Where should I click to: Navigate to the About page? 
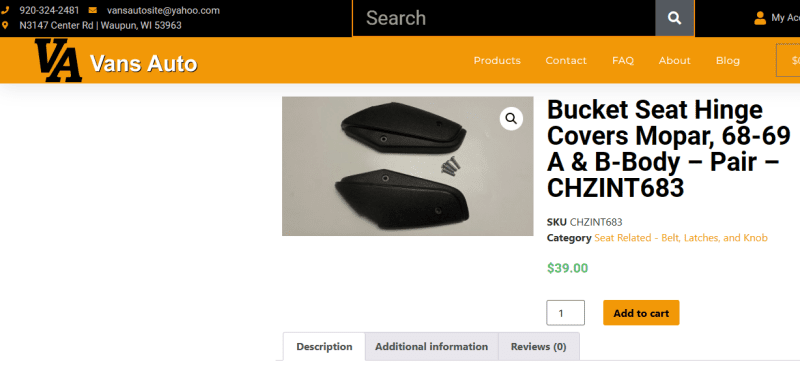pyautogui.click(x=674, y=61)
